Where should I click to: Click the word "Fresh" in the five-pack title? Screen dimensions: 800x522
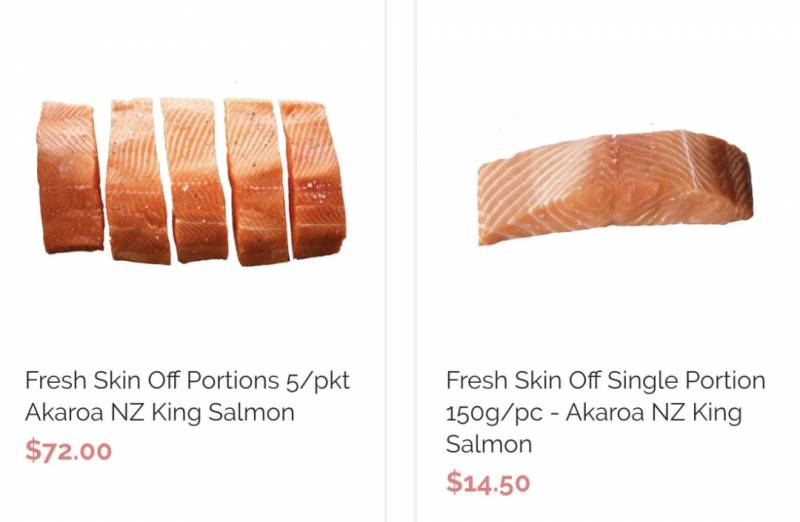tap(56, 381)
